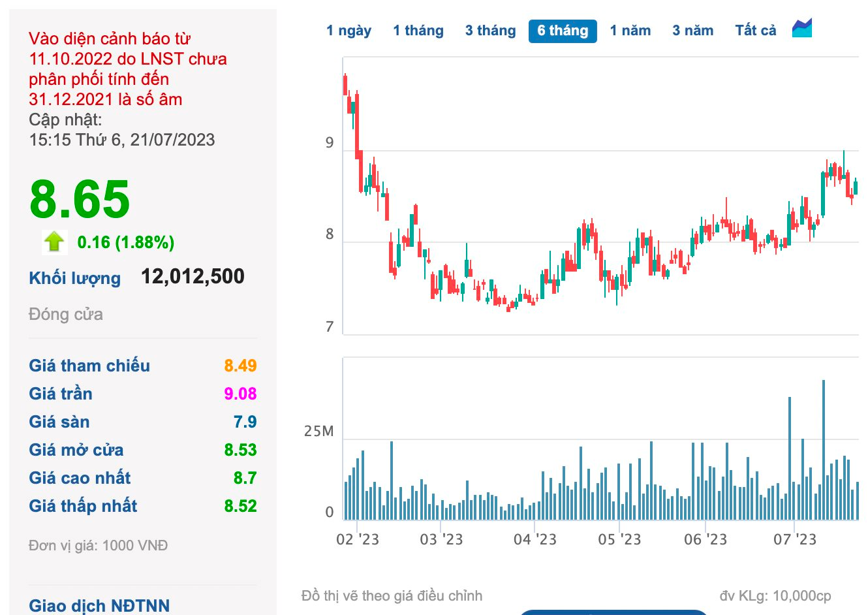Click the Cập nhật: label
The height and width of the screenshot is (615, 868).
[x=65, y=119]
